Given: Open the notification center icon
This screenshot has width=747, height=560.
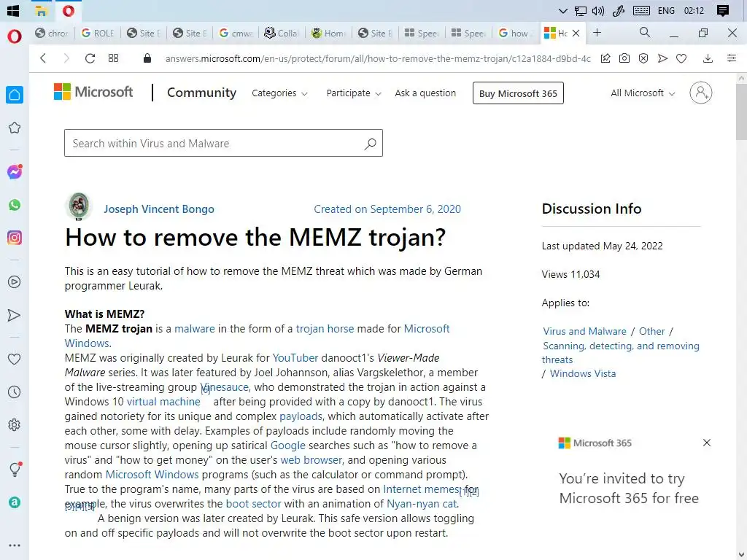Looking at the screenshot, I should pyautogui.click(x=723, y=11).
